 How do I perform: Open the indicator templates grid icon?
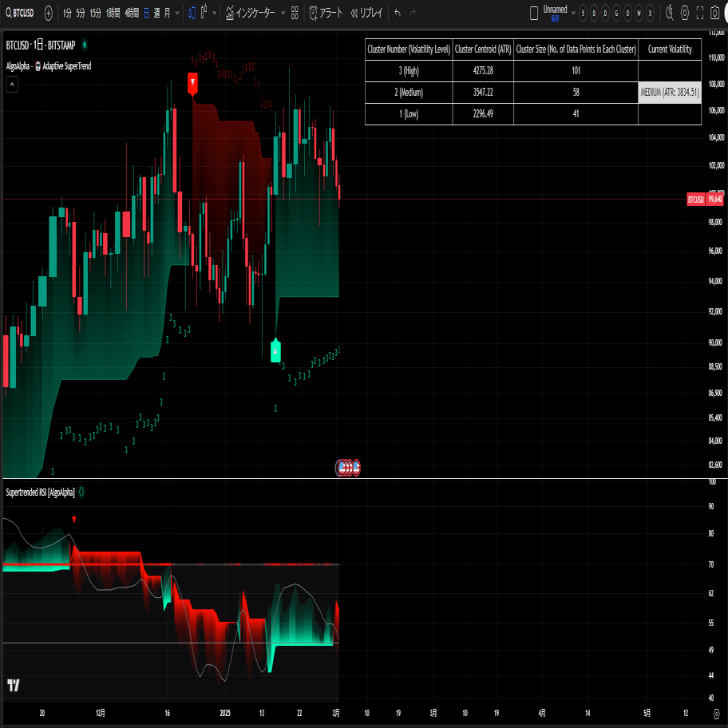(x=295, y=13)
